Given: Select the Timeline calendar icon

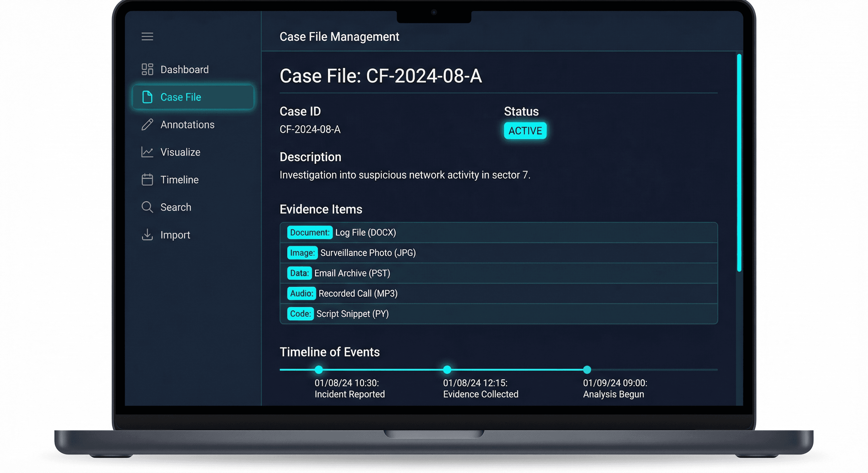Looking at the screenshot, I should point(147,180).
